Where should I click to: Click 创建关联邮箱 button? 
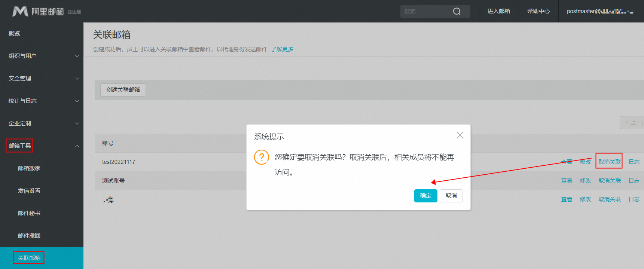[123, 90]
